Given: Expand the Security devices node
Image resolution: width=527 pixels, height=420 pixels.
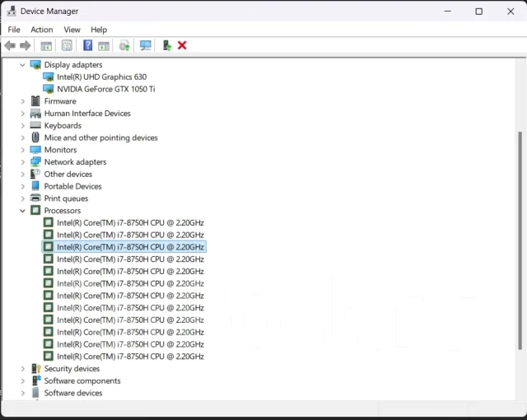Looking at the screenshot, I should coord(22,369).
